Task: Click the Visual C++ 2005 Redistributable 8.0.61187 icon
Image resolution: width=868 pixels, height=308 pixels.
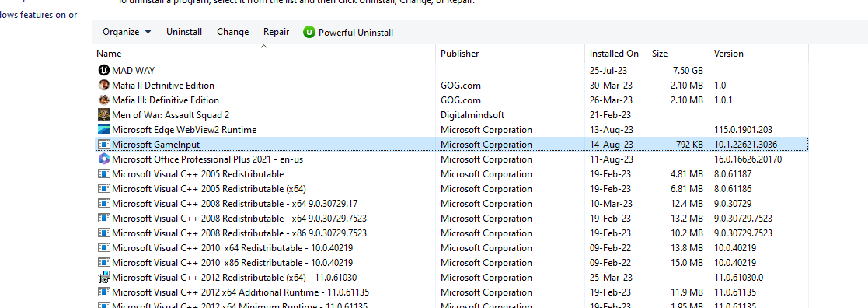Action: [x=104, y=174]
